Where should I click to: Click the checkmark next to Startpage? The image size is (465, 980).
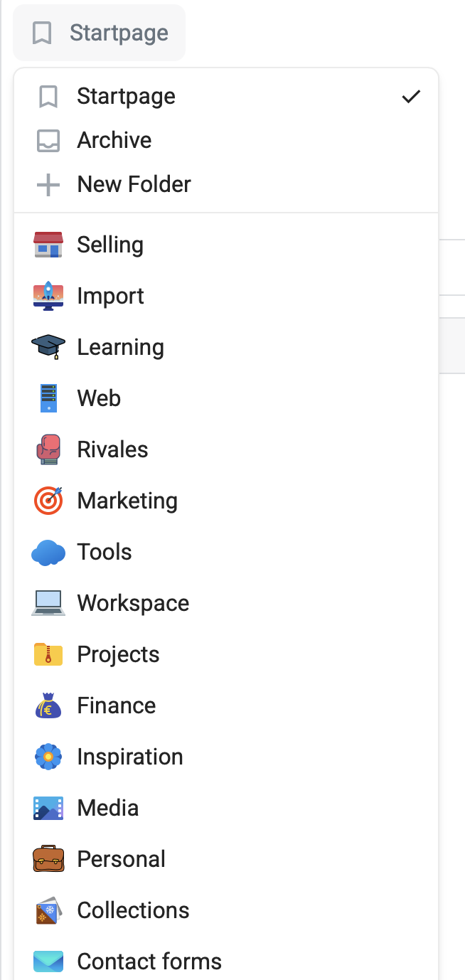(411, 97)
